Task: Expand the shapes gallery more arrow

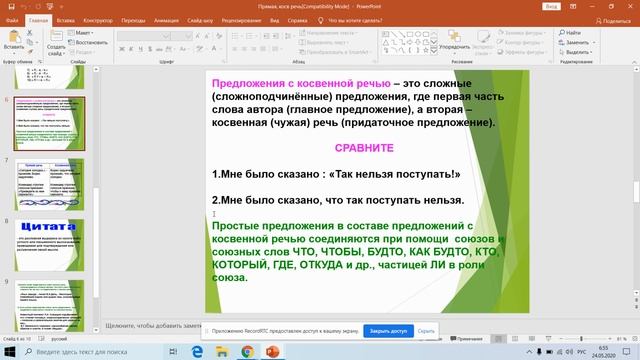Action: coord(434,51)
